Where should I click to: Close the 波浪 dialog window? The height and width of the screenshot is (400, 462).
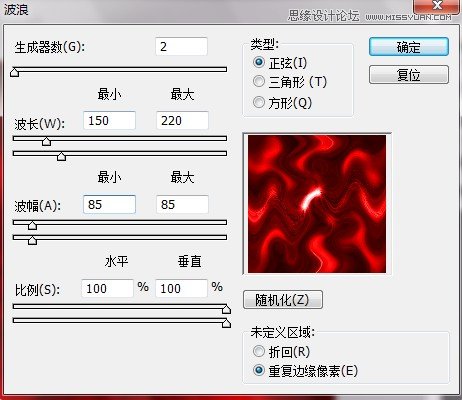point(437,6)
